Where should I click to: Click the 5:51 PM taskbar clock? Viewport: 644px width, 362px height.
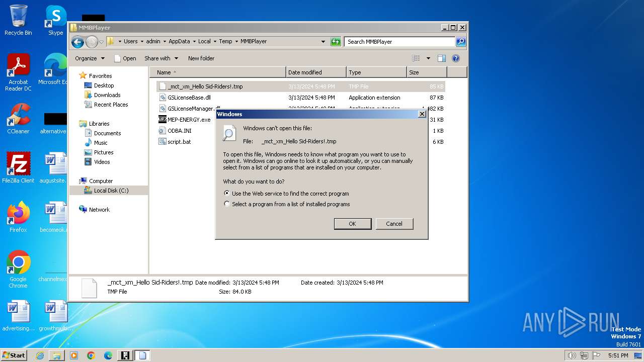(x=618, y=355)
